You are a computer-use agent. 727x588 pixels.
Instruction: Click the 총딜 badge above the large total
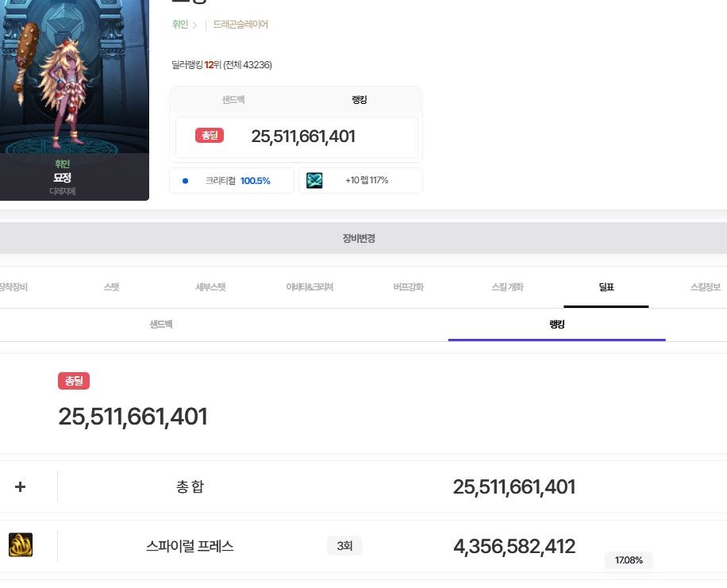74,381
